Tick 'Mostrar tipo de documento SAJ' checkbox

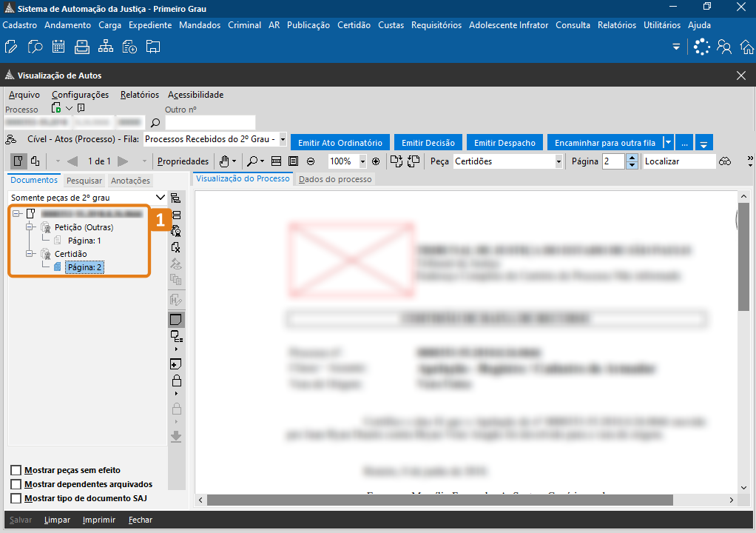(x=16, y=498)
